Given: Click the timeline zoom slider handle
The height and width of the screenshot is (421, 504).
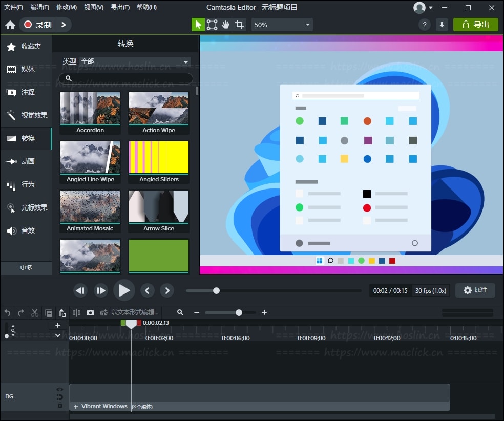Looking at the screenshot, I should [x=239, y=312].
